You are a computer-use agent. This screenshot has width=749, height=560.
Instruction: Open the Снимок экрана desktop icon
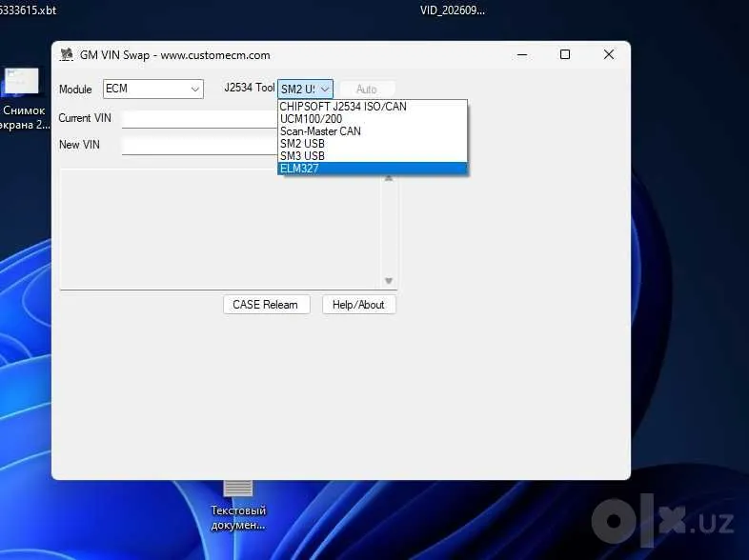[x=22, y=81]
